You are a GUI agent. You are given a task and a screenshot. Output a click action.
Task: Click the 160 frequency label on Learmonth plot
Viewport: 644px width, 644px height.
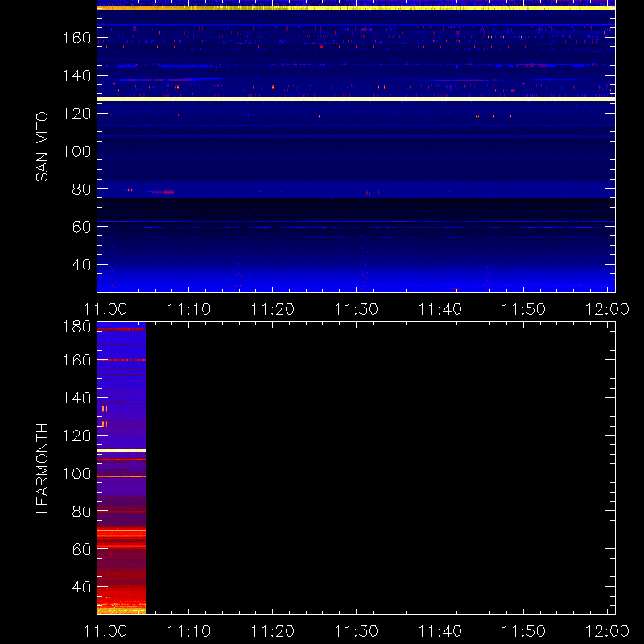pos(76,360)
